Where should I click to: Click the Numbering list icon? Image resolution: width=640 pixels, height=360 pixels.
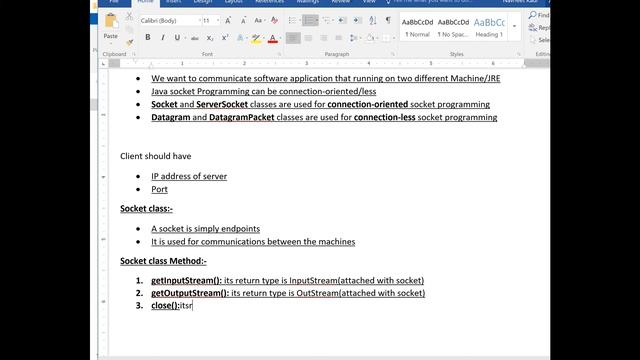point(309,20)
